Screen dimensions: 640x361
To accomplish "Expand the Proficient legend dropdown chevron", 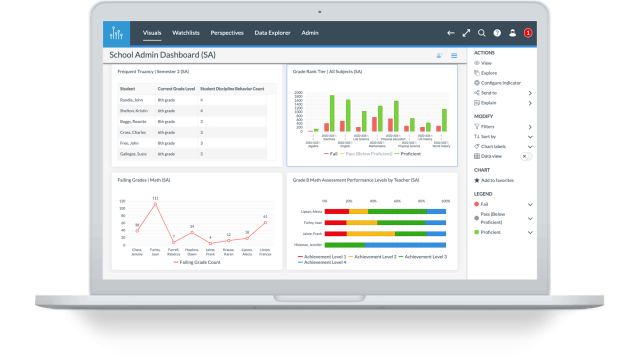I will pos(530,233).
